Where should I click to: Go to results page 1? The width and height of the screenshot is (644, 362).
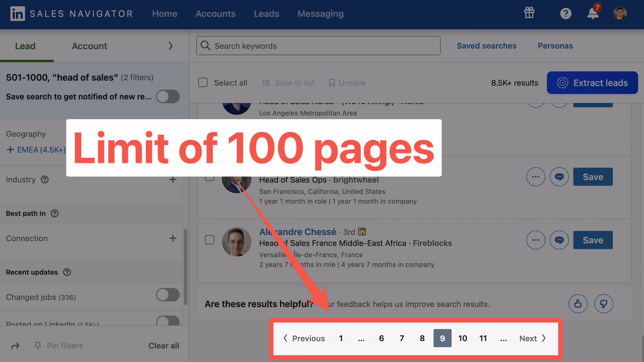tap(341, 338)
